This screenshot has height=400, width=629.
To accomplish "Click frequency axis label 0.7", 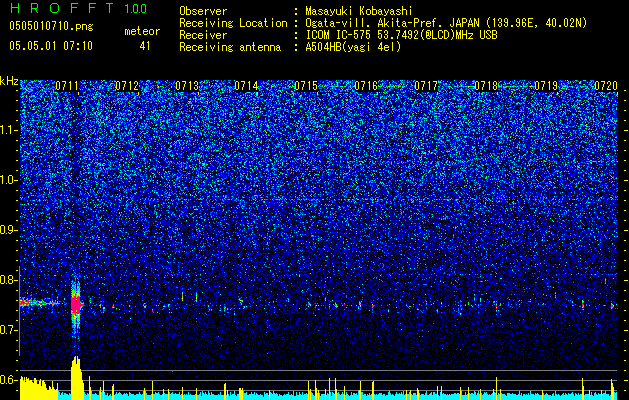I will pos(8,330).
